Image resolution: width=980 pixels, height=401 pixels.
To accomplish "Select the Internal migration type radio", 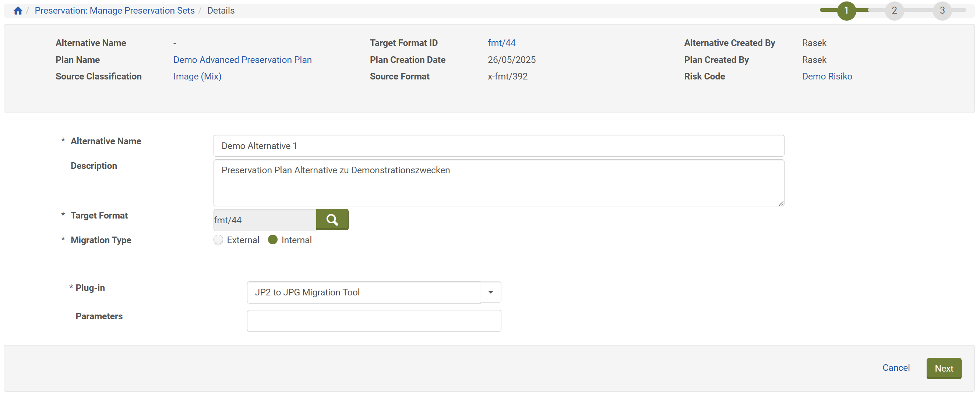I will pyautogui.click(x=272, y=240).
